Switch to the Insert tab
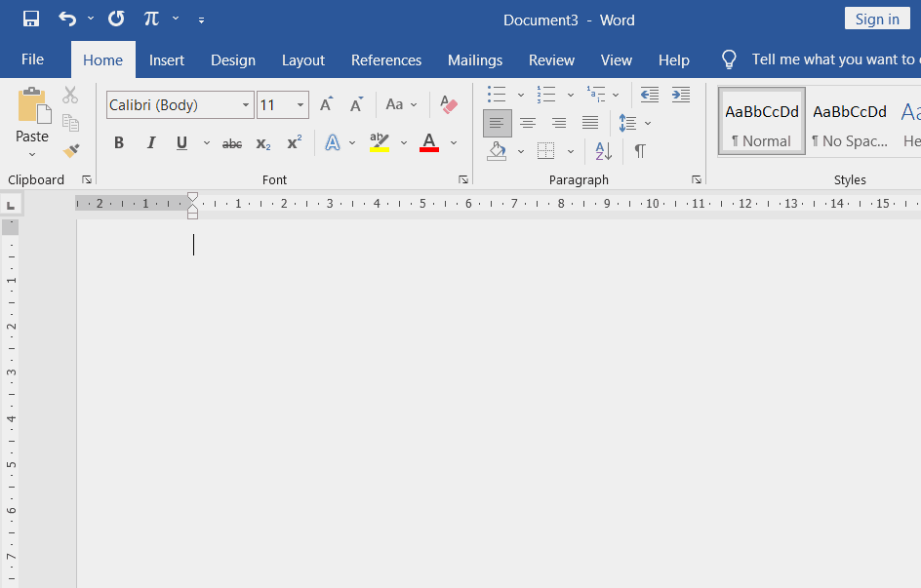921x588 pixels. (x=167, y=59)
